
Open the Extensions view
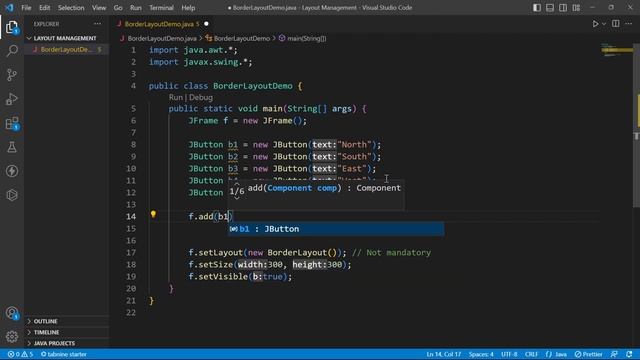tap(12, 123)
